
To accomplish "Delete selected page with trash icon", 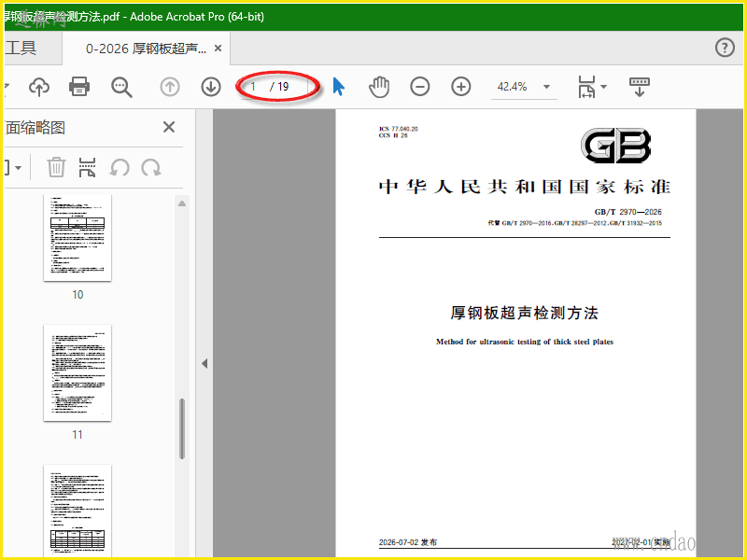I will pyautogui.click(x=56, y=167).
